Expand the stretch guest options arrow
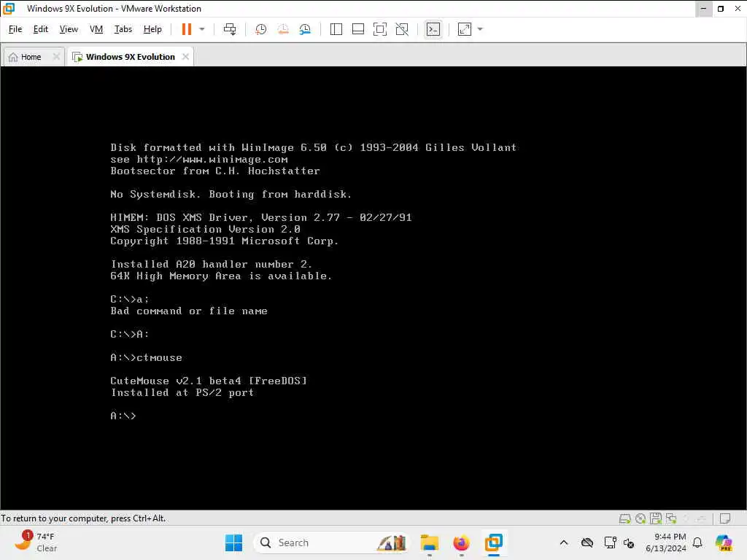Viewport: 747px width, 560px height. pyautogui.click(x=480, y=29)
